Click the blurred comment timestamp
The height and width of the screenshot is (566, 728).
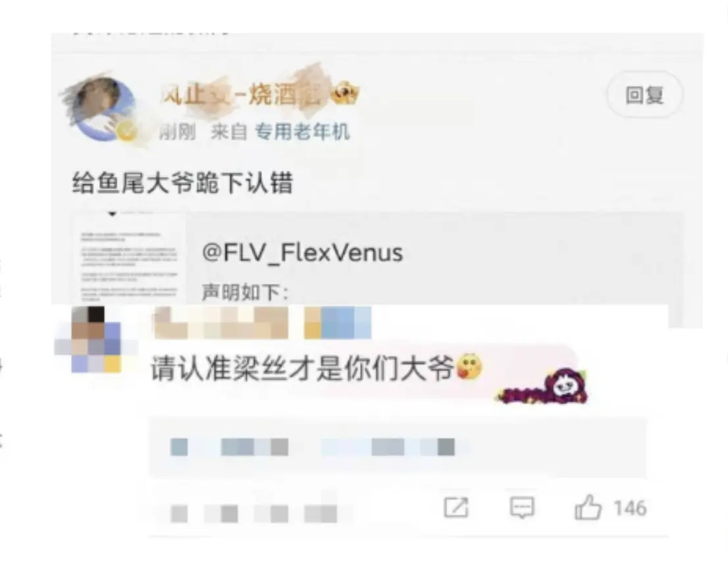tap(254, 514)
